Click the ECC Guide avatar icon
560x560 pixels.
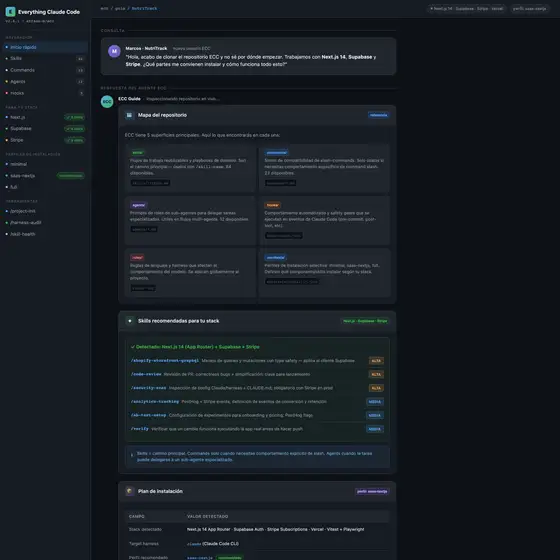coord(107,101)
